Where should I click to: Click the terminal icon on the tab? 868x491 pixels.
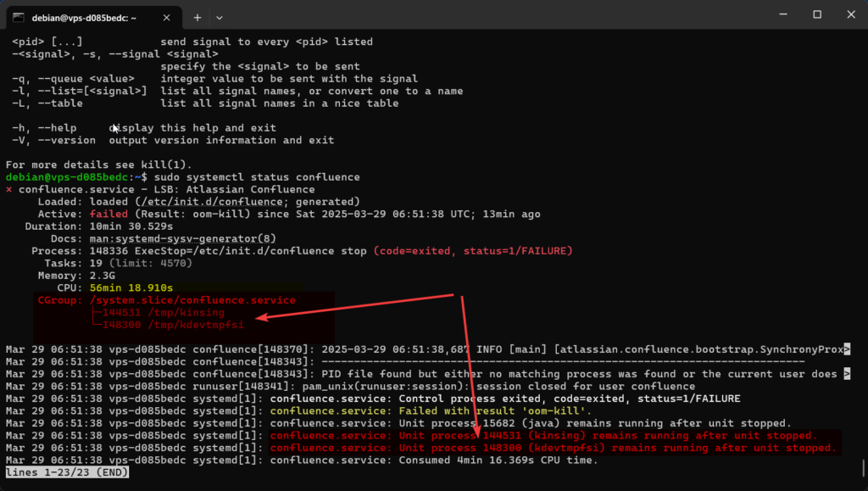click(19, 18)
